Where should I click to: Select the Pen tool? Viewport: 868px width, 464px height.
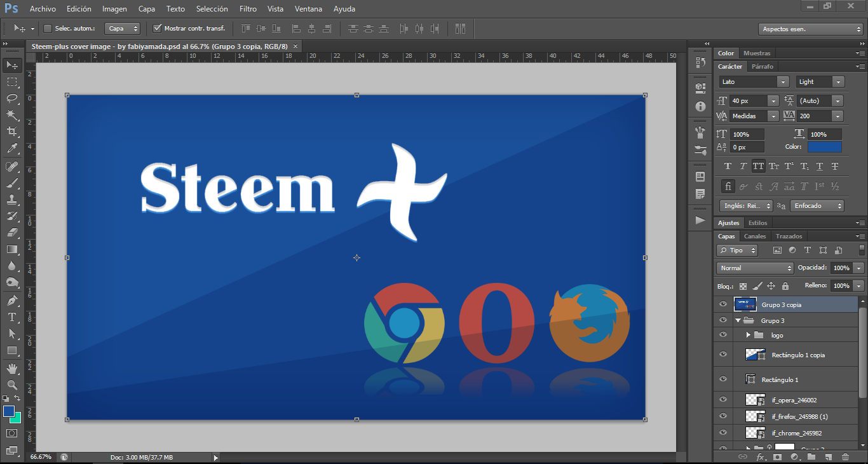coord(12,301)
